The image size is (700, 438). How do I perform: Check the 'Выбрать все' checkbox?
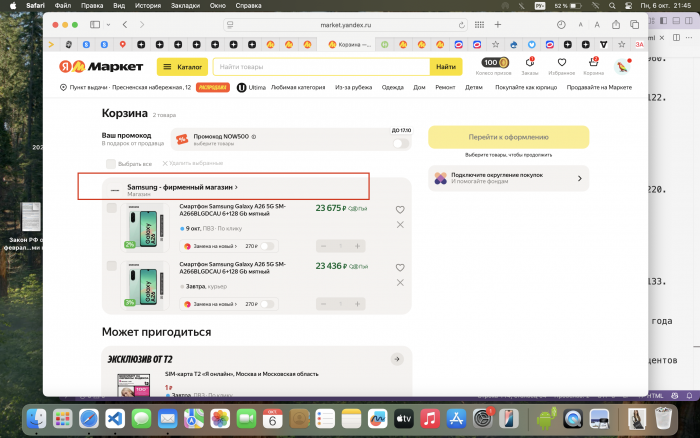(x=111, y=163)
